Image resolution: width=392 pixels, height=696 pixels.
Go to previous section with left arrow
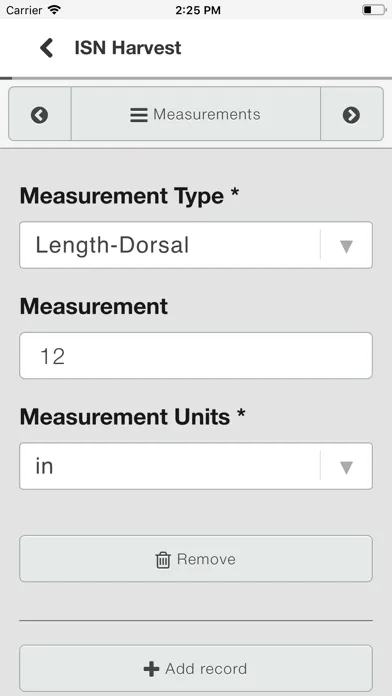(x=40, y=115)
